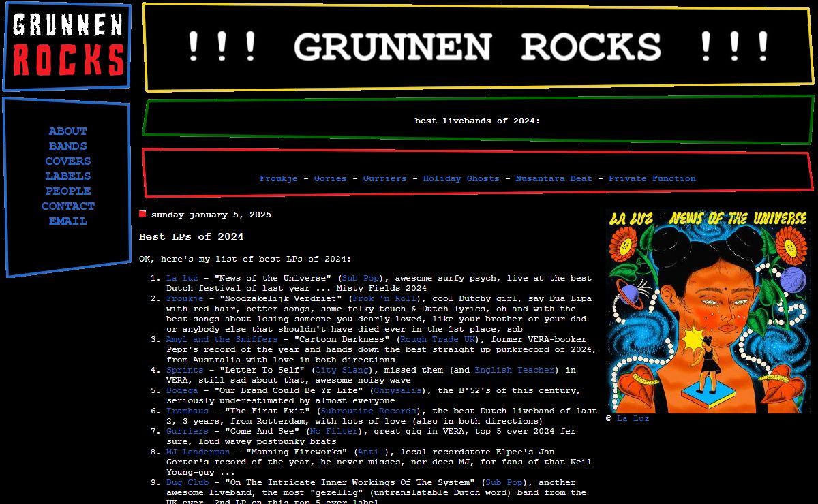Open the No Filter label link
The image size is (818, 504).
coord(333,431)
